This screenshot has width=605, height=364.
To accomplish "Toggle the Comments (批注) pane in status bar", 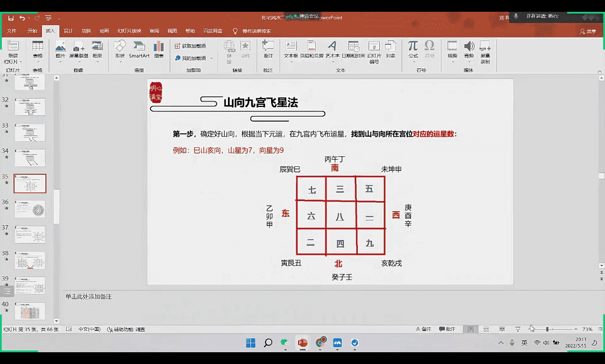I will 447,329.
